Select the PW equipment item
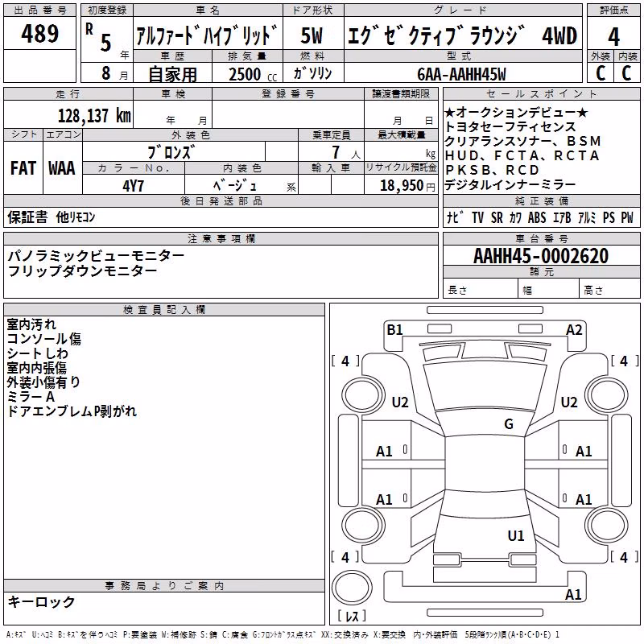 pos(627,217)
